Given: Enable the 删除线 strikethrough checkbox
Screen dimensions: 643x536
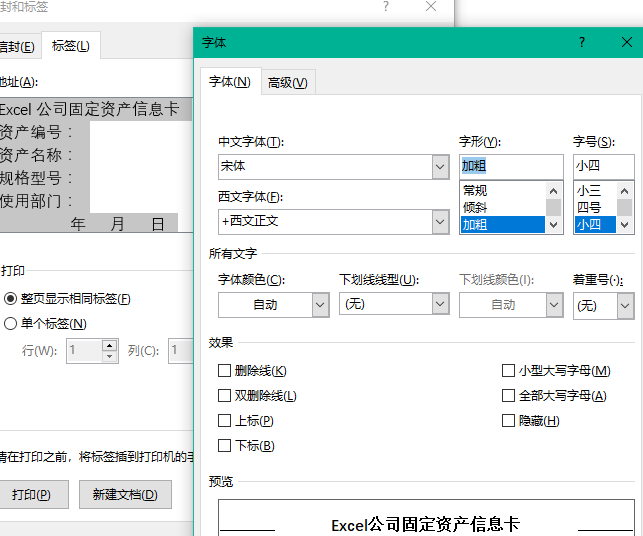Looking at the screenshot, I should 224,371.
